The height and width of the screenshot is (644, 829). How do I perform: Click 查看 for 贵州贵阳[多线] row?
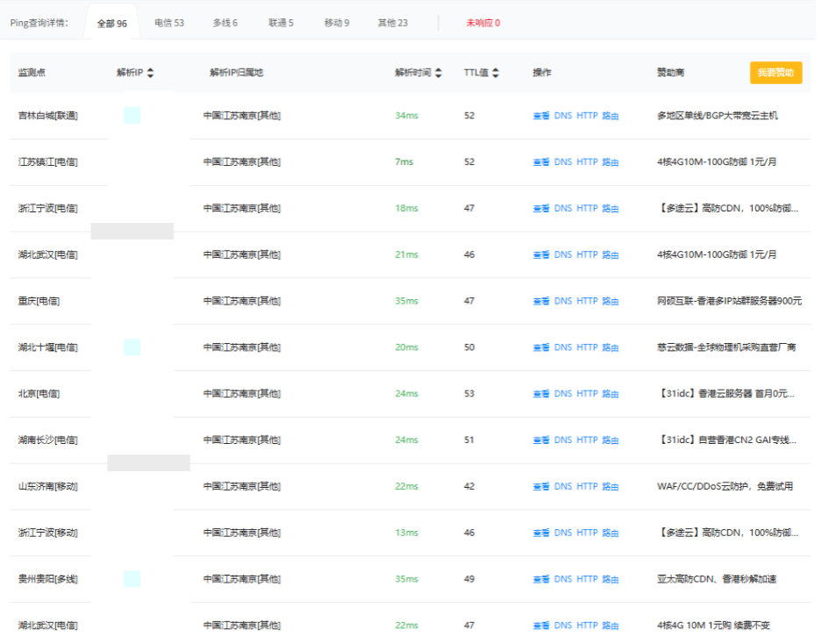click(540, 579)
